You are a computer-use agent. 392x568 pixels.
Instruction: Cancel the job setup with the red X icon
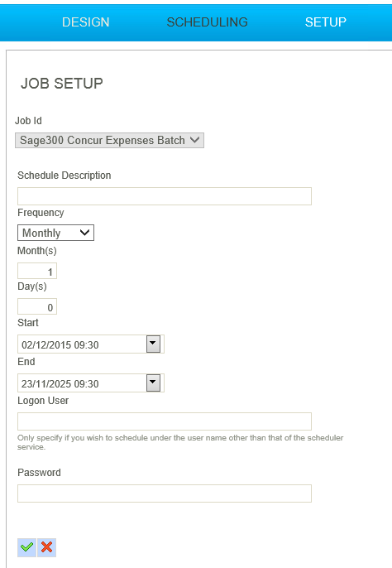[46, 547]
